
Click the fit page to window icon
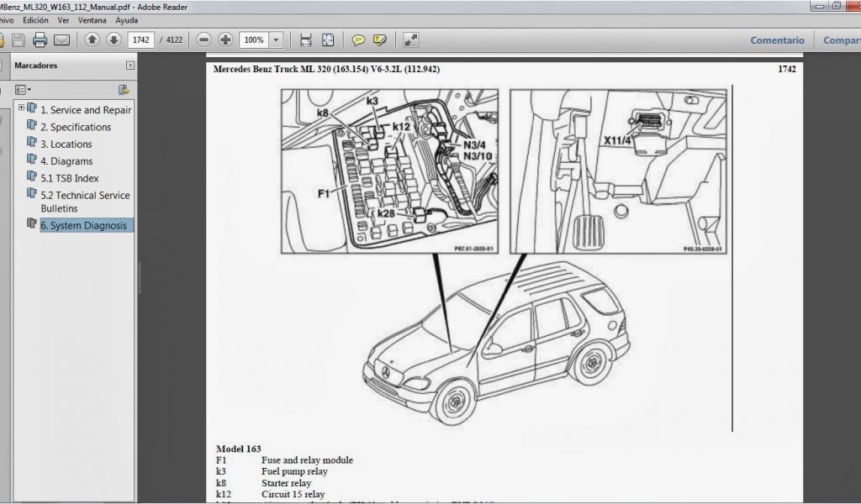click(328, 39)
